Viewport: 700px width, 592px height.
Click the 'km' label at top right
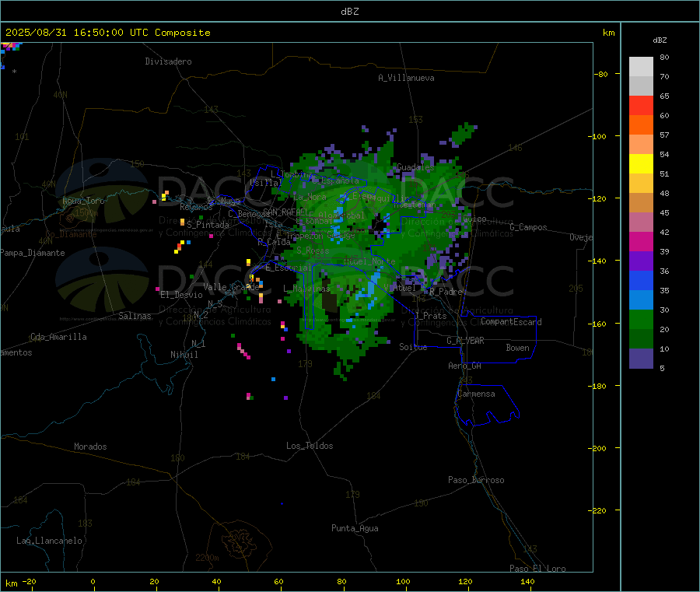[608, 33]
